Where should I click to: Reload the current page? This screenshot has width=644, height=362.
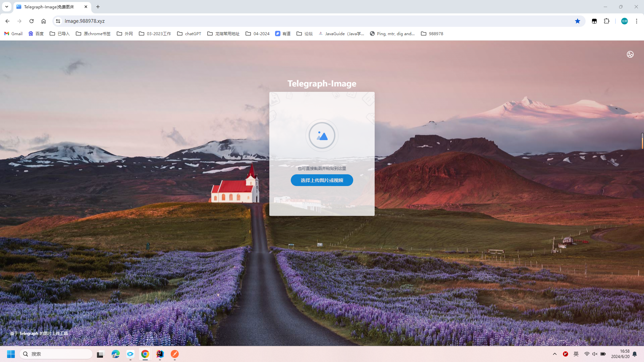coord(32,21)
